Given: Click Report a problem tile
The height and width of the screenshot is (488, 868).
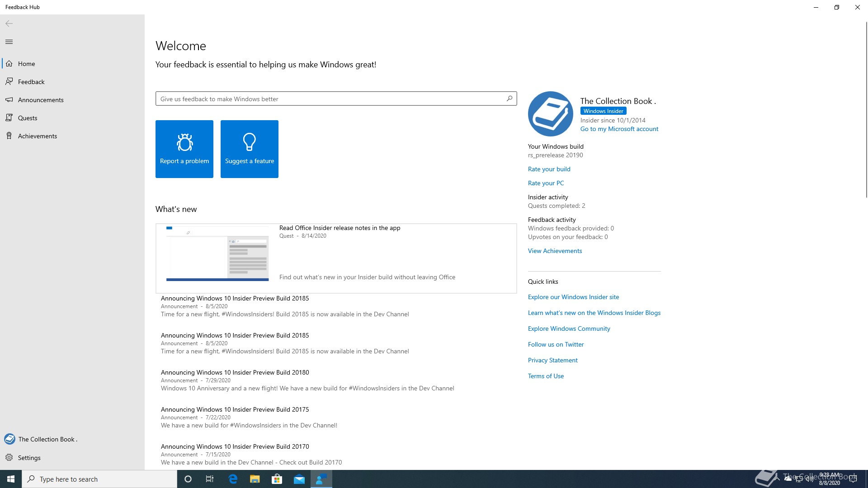Looking at the screenshot, I should 184,149.
